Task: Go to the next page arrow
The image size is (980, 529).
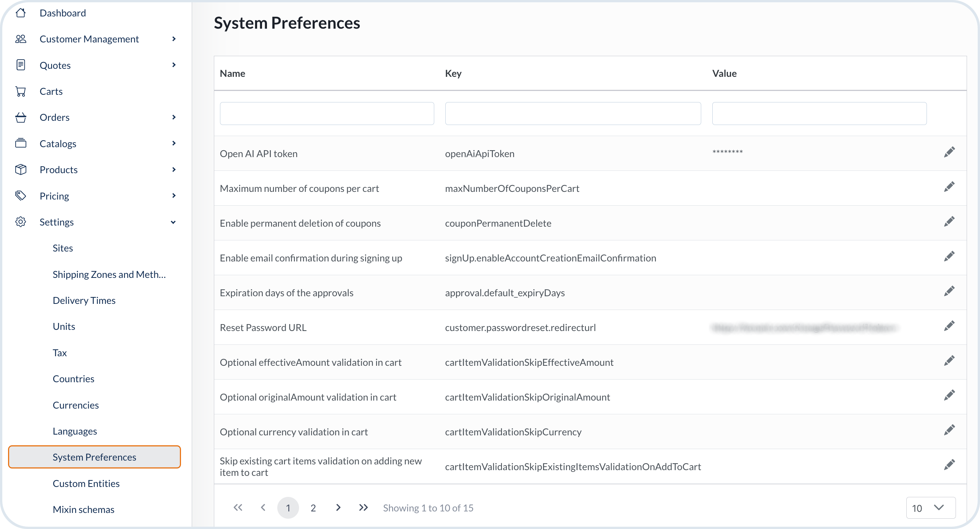Action: click(x=338, y=507)
